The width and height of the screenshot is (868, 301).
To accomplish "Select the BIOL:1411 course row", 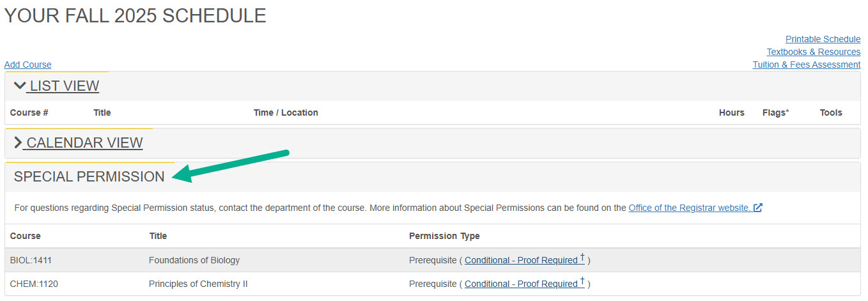I will click(29, 260).
